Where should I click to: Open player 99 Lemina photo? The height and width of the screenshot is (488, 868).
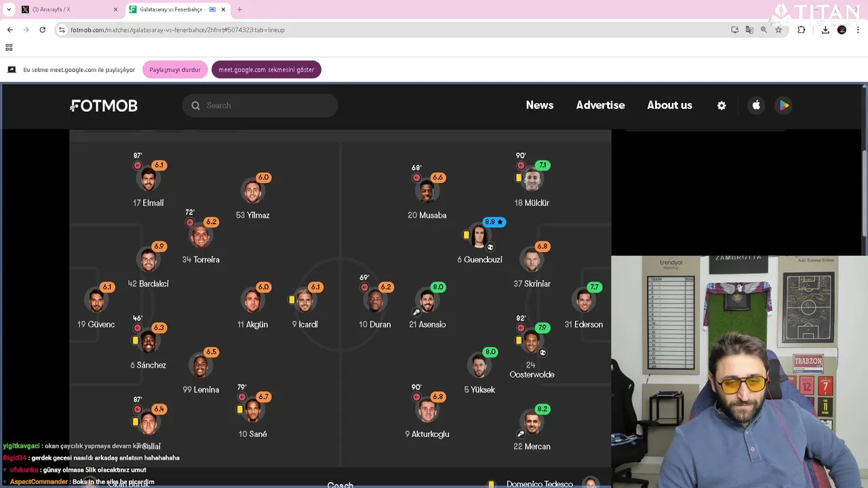201,366
